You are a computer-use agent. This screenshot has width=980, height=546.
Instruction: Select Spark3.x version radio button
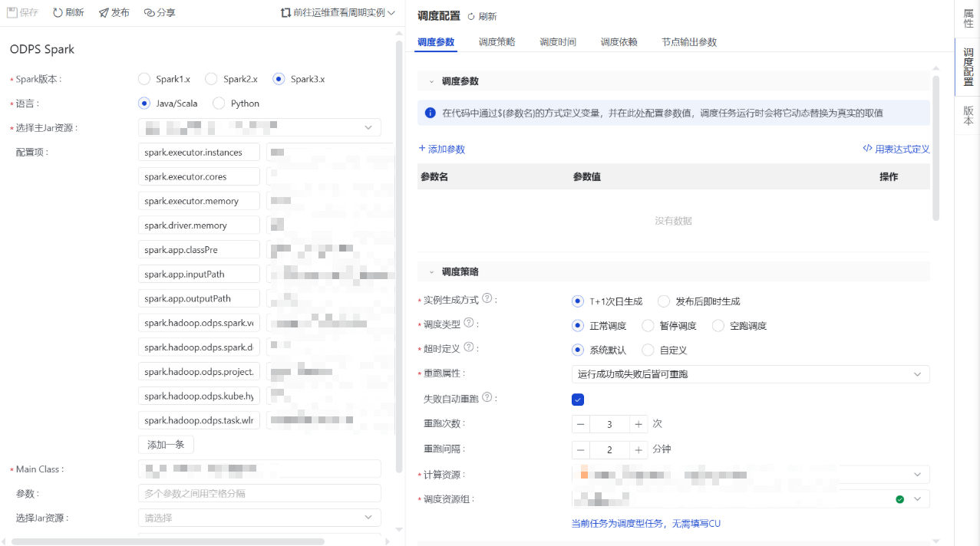point(279,79)
